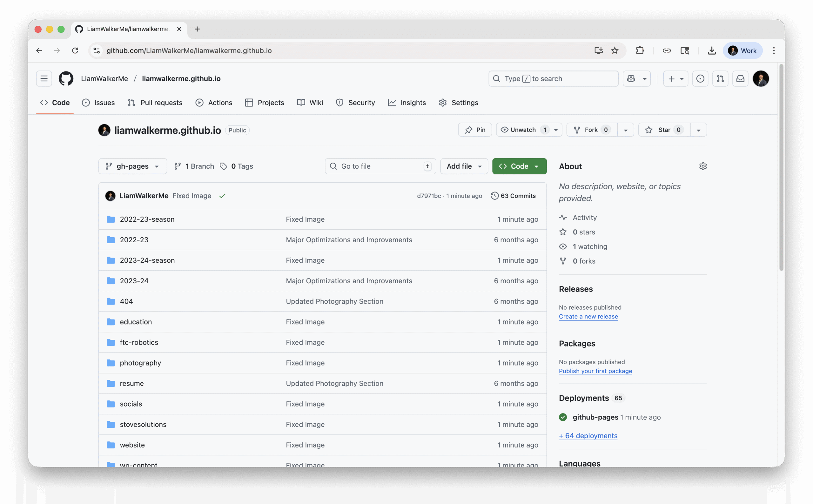Open the header pull requests icon
The image size is (813, 504).
click(x=720, y=79)
